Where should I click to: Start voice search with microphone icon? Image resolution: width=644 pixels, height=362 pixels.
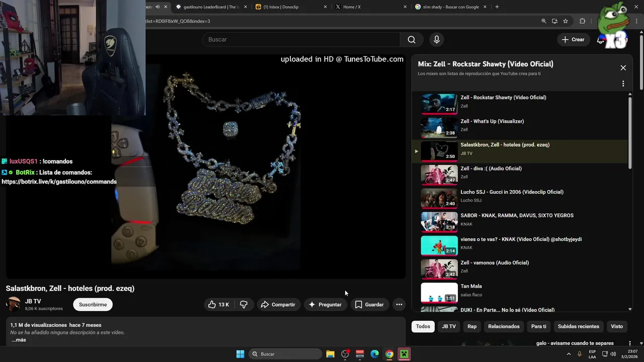[436, 40]
